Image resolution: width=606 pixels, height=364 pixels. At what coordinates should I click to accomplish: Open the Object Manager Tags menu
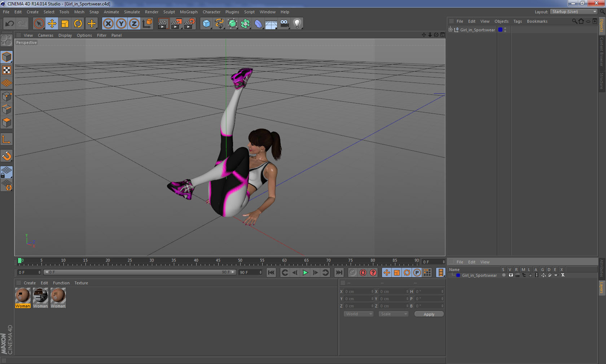[518, 21]
